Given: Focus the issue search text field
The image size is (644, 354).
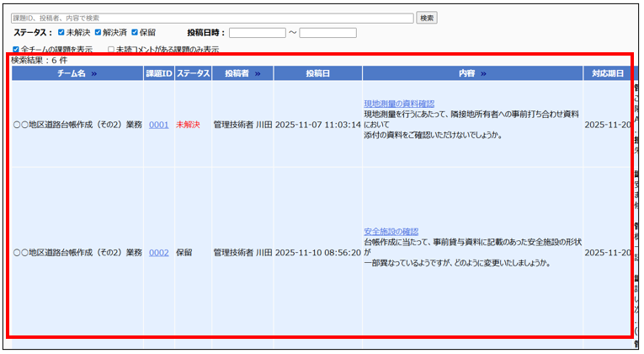Looking at the screenshot, I should click(x=212, y=18).
